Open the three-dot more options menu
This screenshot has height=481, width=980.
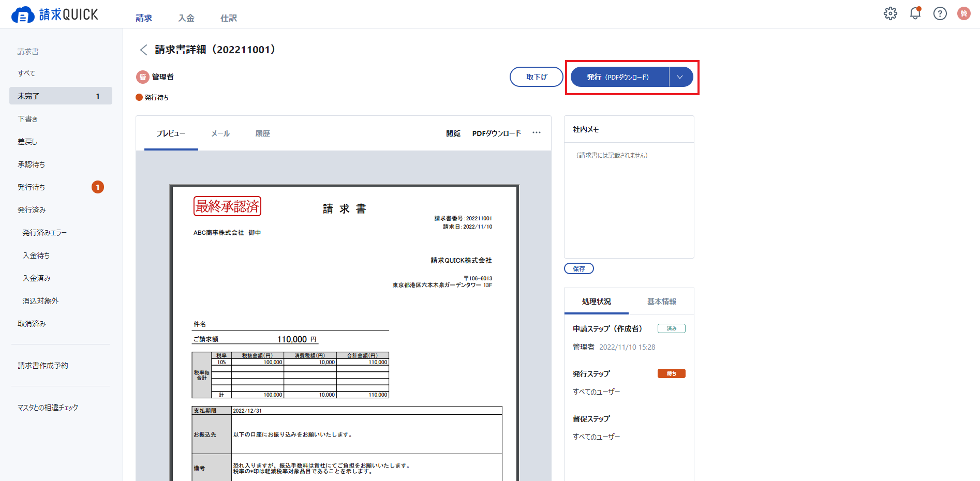[537, 133]
